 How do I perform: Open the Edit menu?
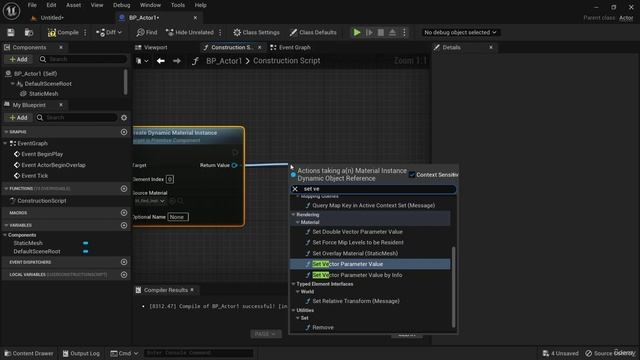point(51,5)
